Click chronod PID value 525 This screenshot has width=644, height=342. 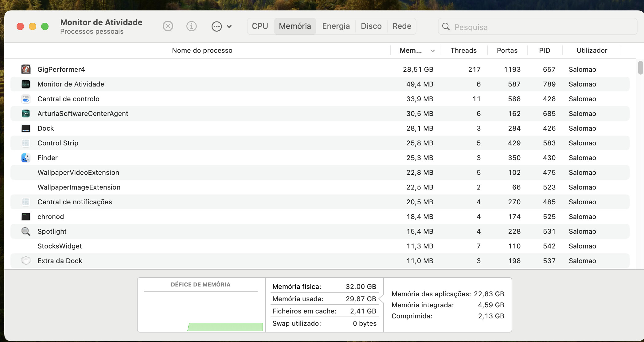(x=549, y=217)
